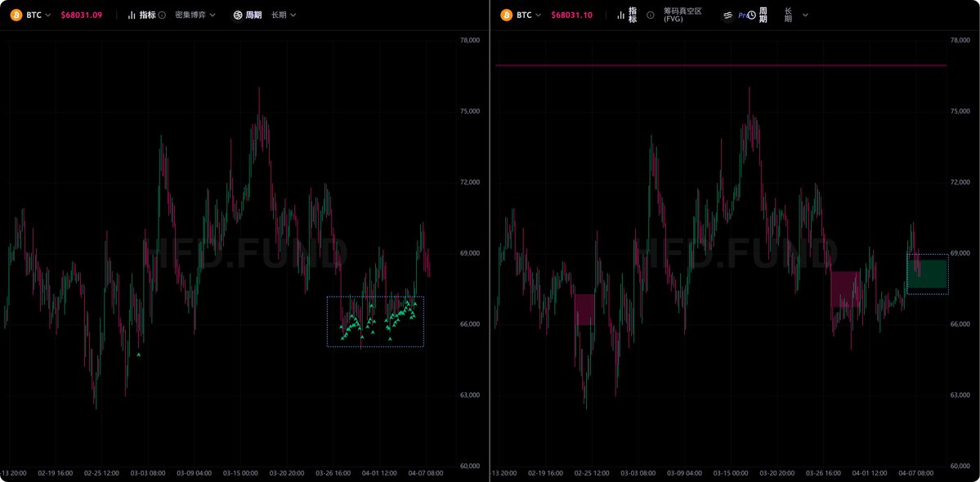Click the 04-07 08:00 time label, left chart
This screenshot has height=482, width=980.
(x=426, y=473)
